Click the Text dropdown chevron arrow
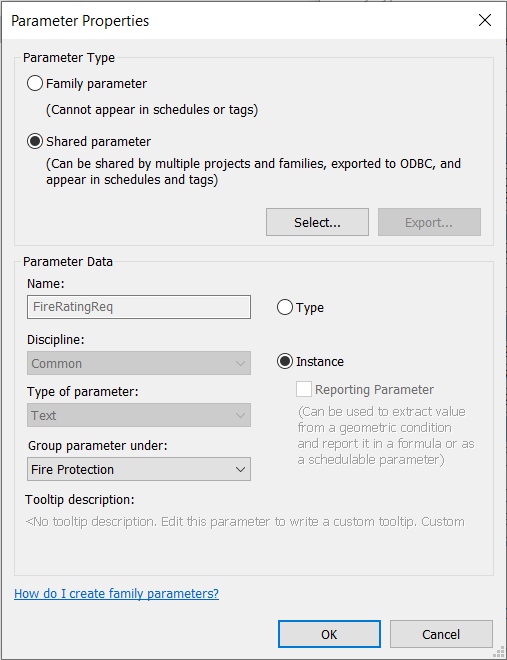 (x=240, y=415)
